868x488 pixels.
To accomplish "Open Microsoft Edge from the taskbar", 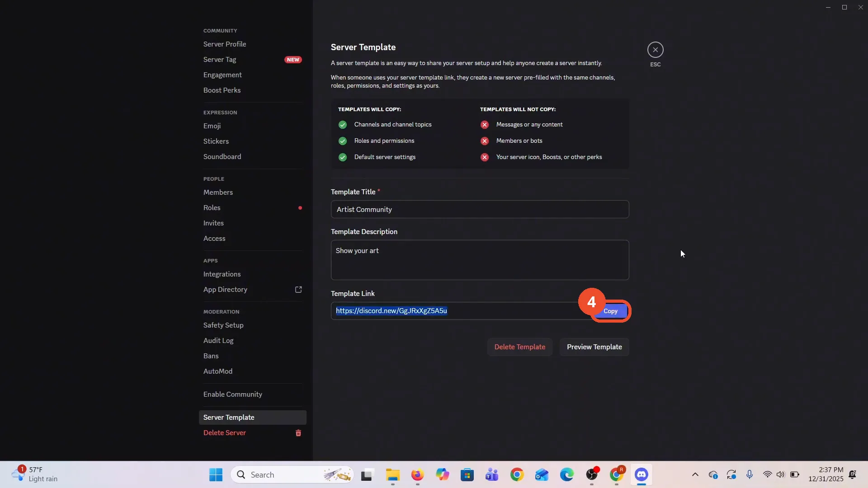I will [566, 474].
